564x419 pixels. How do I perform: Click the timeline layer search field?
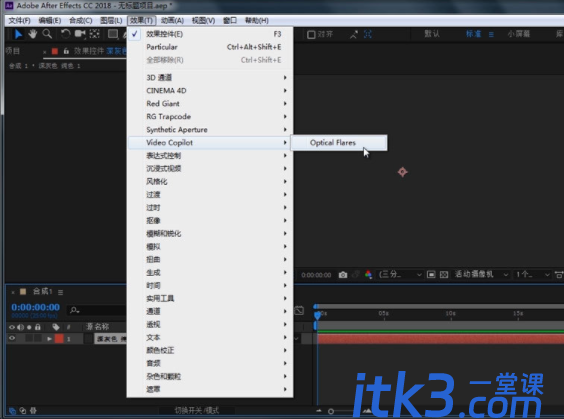point(98,310)
